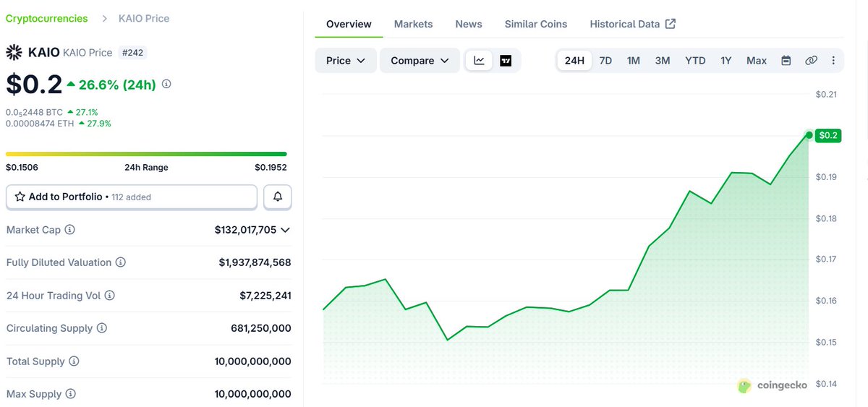The width and height of the screenshot is (868, 407).
Task: Click the KAIO Price breadcrumb text
Action: pyautogui.click(x=144, y=18)
